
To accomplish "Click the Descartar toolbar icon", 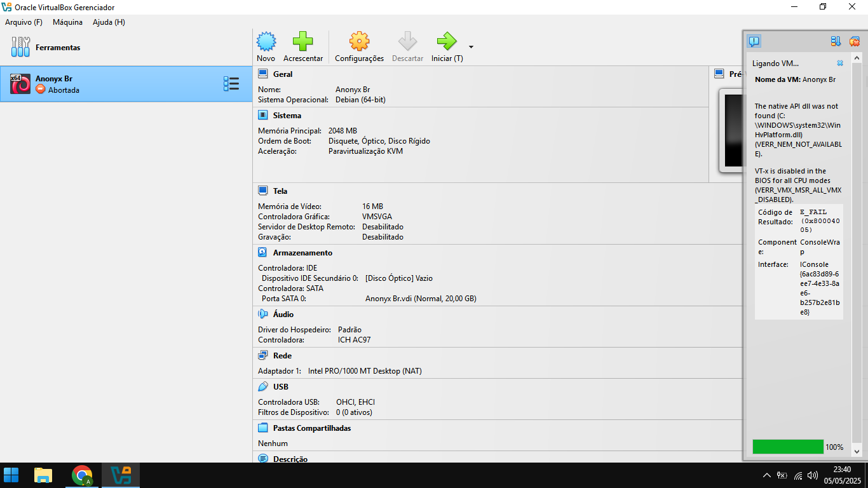I will [x=407, y=42].
